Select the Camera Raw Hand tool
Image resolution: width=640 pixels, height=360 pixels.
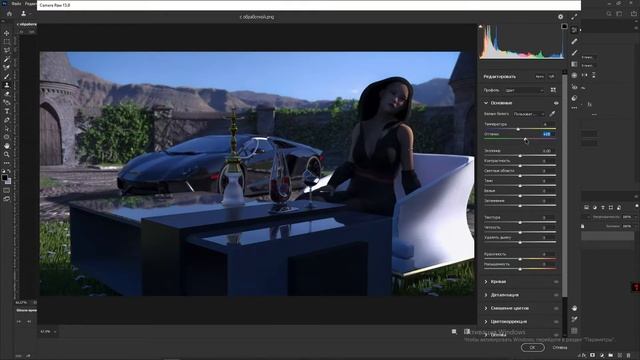pyautogui.click(x=574, y=308)
